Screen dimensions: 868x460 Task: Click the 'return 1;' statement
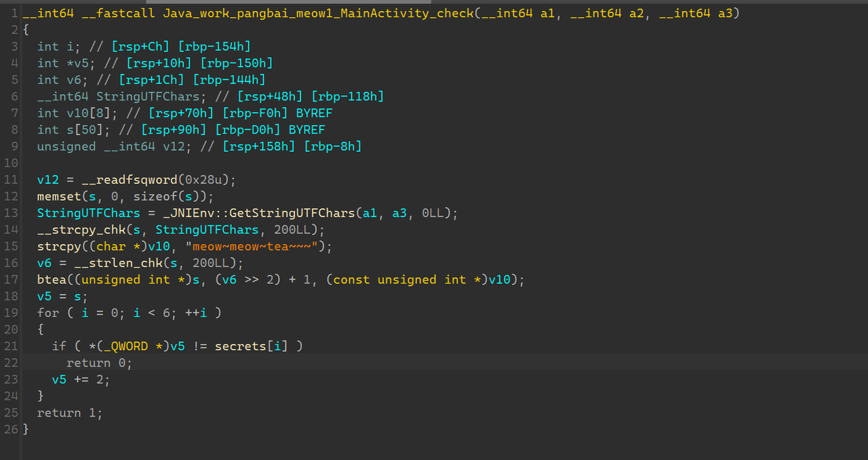pyautogui.click(x=70, y=413)
